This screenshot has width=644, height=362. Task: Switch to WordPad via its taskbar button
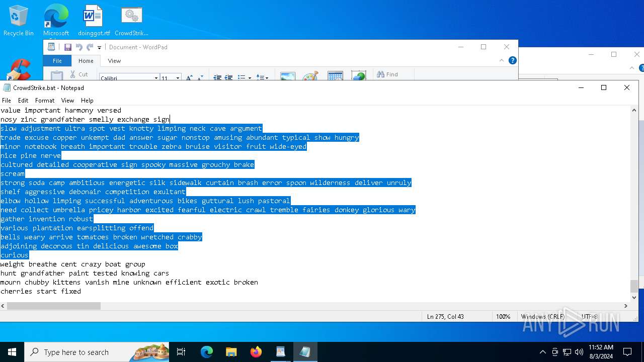[x=280, y=352]
